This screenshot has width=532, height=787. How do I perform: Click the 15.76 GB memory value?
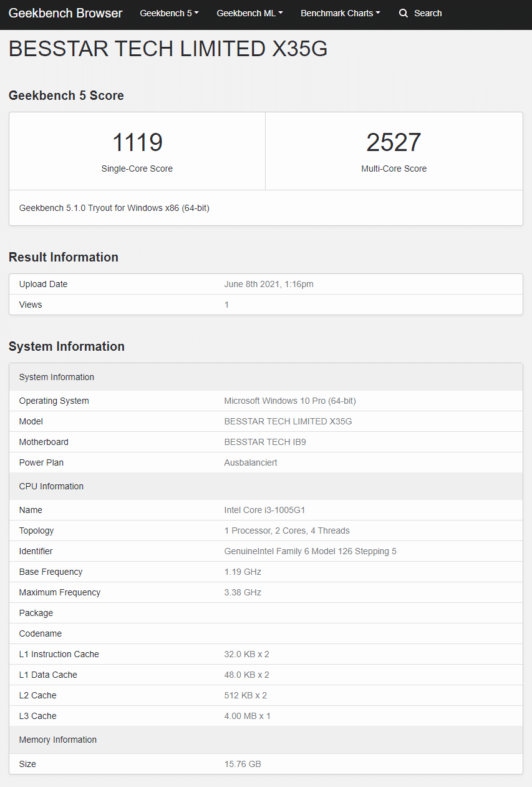click(x=243, y=764)
